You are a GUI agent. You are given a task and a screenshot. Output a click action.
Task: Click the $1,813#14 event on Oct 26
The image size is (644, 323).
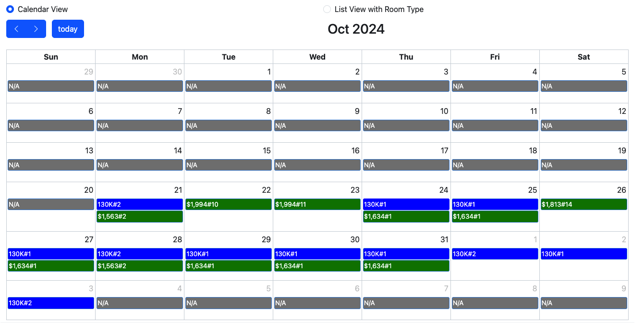[584, 204]
